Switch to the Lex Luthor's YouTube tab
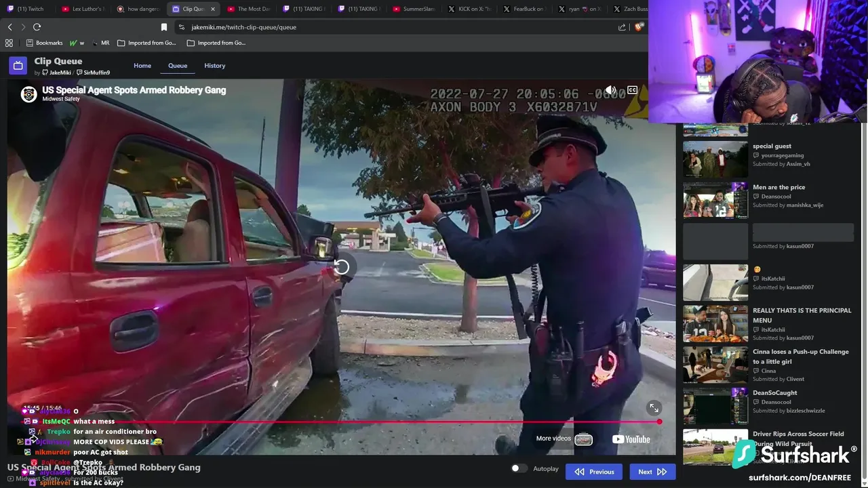 [x=82, y=9]
